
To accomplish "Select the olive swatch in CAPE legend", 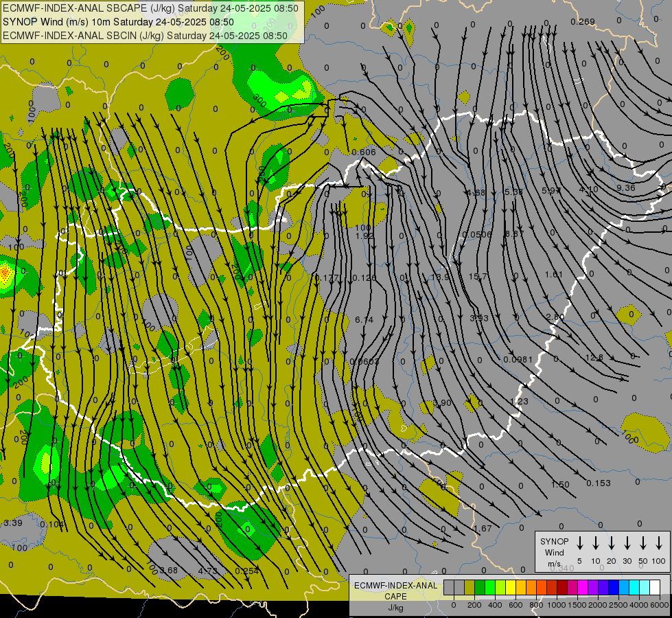I will (470, 588).
